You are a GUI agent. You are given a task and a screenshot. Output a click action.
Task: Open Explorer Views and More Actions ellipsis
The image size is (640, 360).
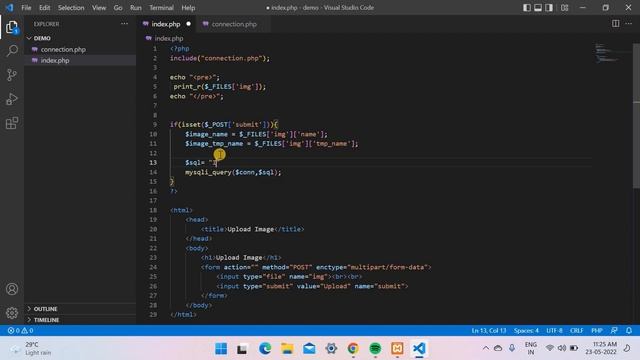click(x=124, y=24)
